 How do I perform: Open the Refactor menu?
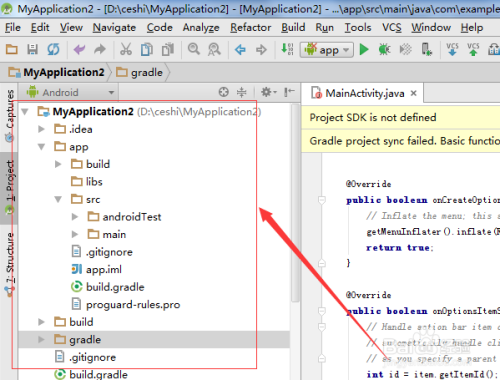(x=251, y=27)
